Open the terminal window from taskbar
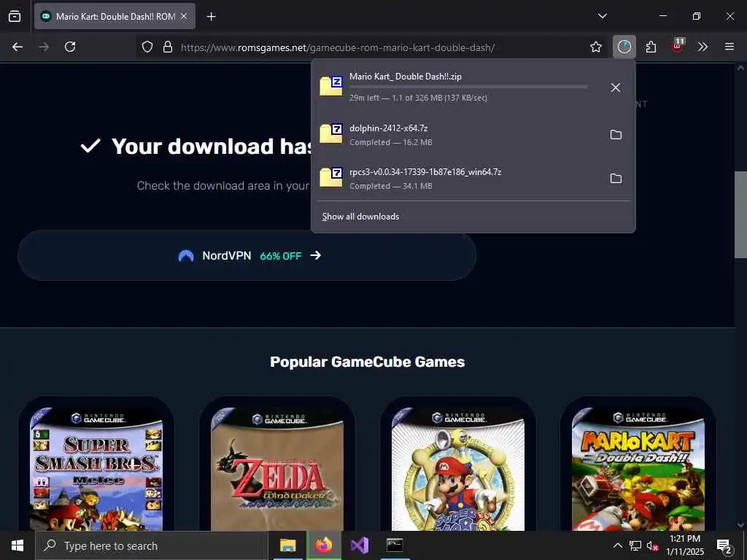Image resolution: width=747 pixels, height=560 pixels. tap(395, 545)
